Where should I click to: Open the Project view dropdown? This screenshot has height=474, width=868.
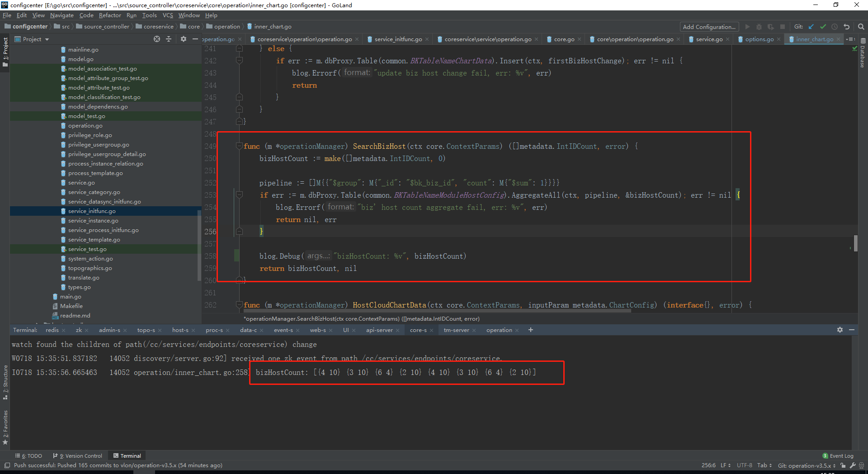click(x=31, y=39)
